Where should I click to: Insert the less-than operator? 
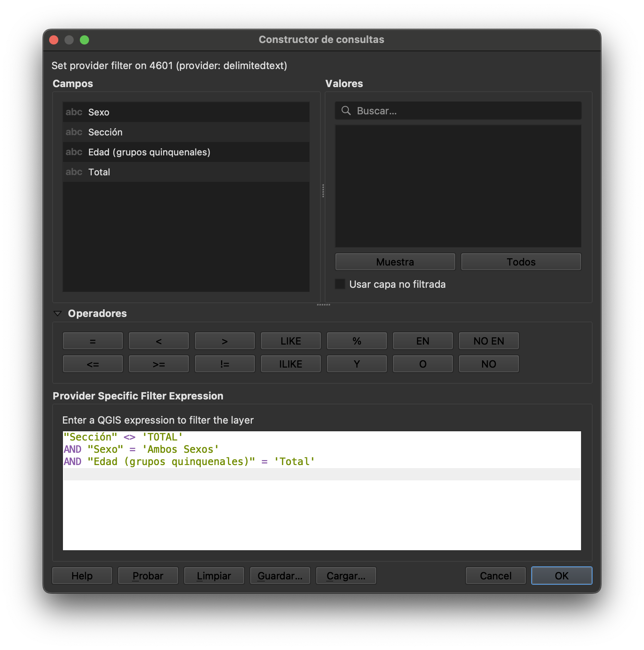click(159, 341)
